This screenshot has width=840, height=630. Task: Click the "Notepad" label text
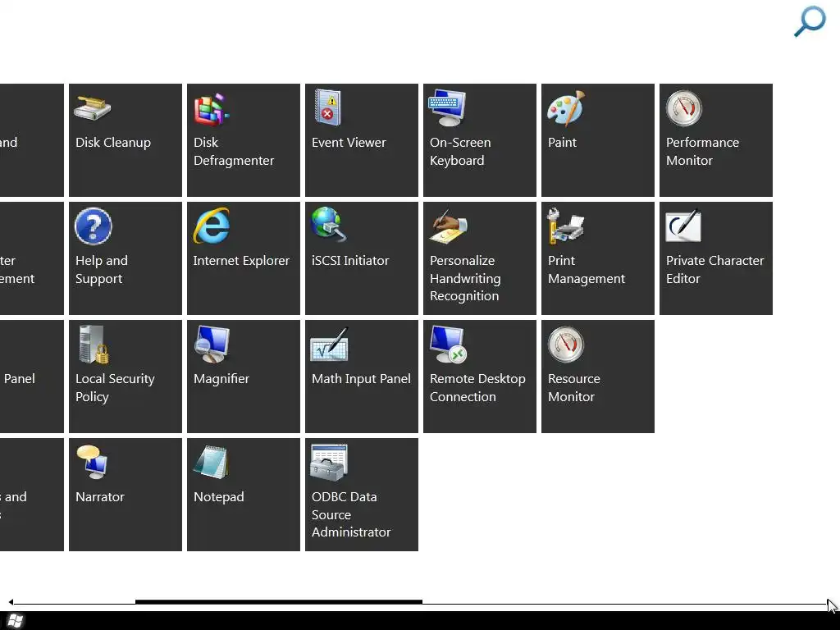(218, 497)
